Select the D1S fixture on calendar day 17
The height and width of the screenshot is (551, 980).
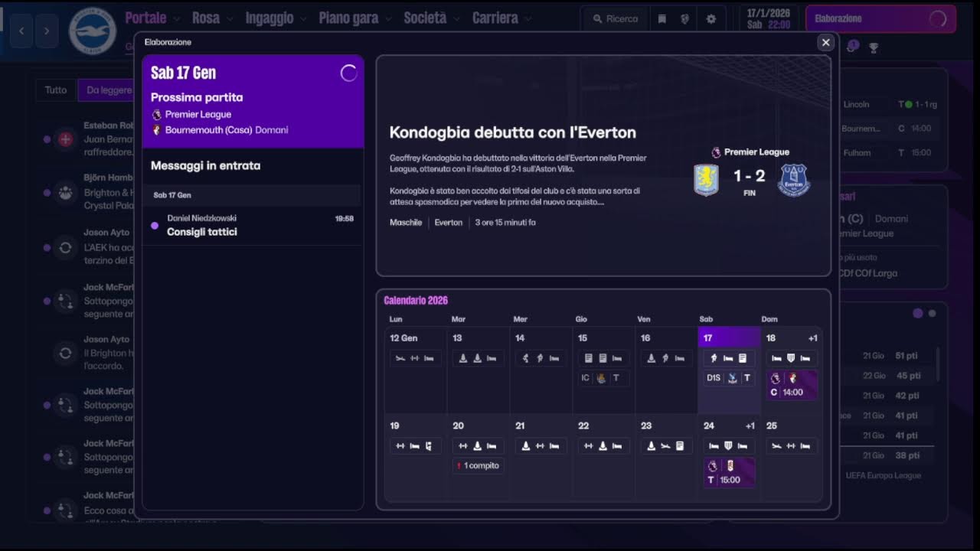tap(729, 378)
